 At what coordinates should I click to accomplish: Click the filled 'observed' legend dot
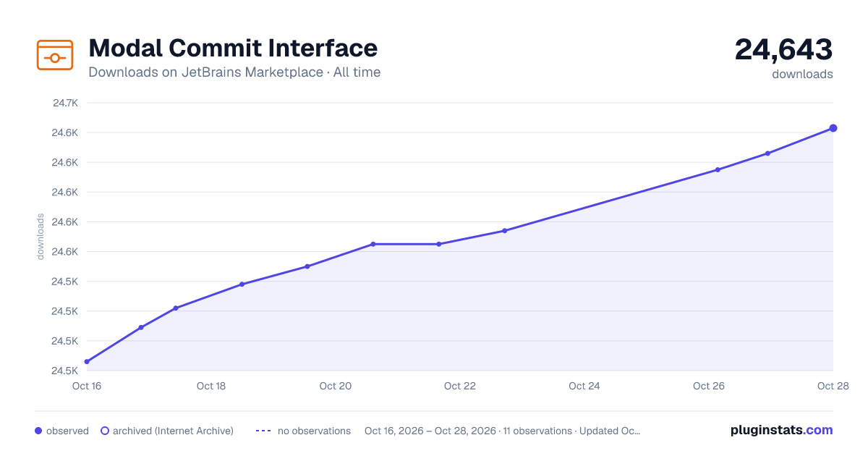coord(38,431)
